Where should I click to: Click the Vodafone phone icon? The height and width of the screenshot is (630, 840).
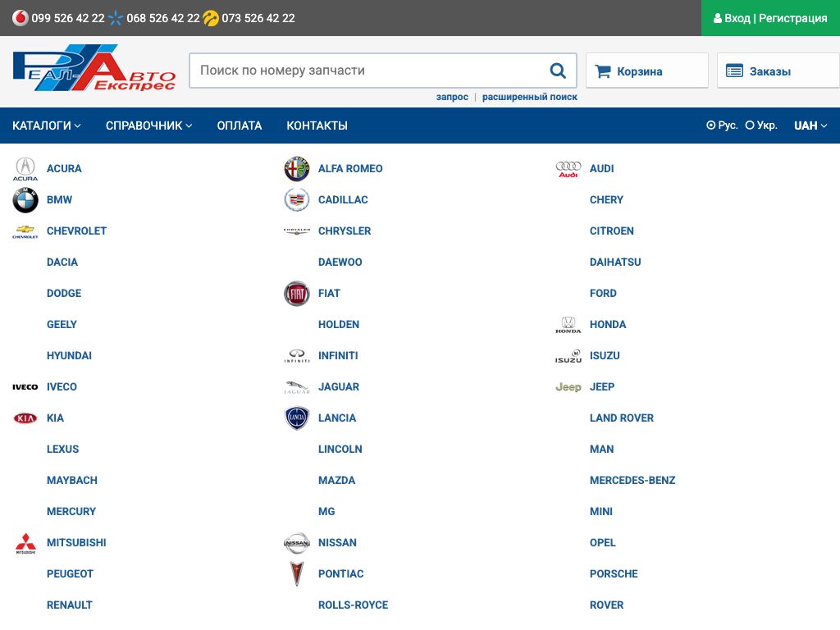coord(21,18)
